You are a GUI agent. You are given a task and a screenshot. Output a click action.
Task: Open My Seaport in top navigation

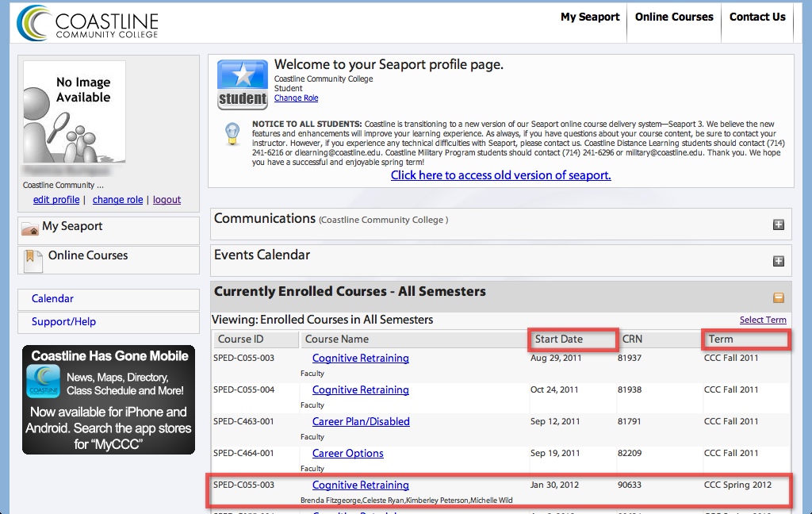click(x=590, y=17)
